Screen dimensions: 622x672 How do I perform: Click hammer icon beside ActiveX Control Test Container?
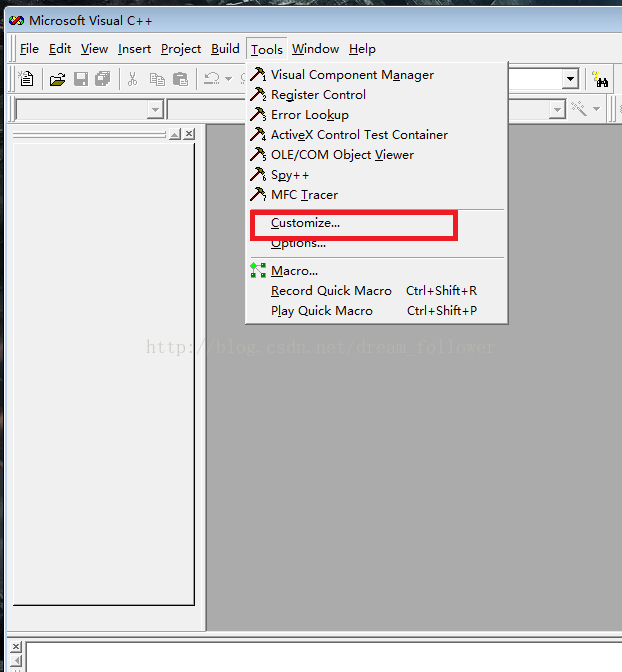[258, 134]
